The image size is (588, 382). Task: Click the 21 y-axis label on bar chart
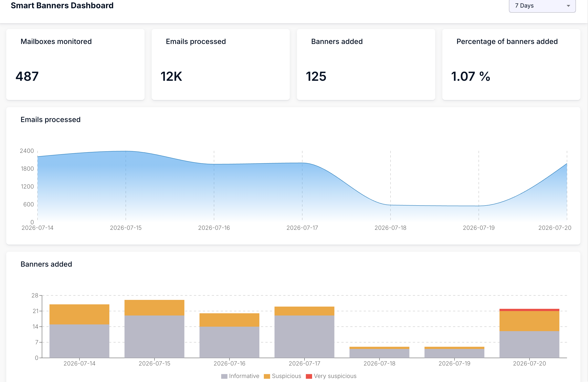tap(36, 311)
